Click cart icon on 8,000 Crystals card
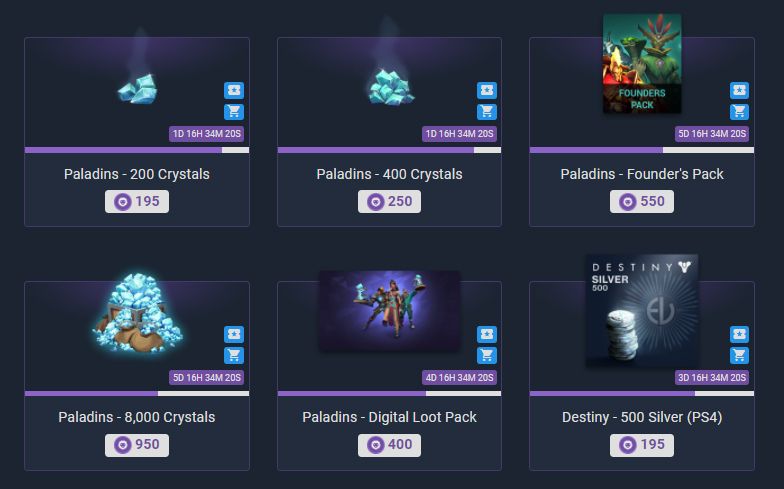The image size is (784, 489). point(234,356)
